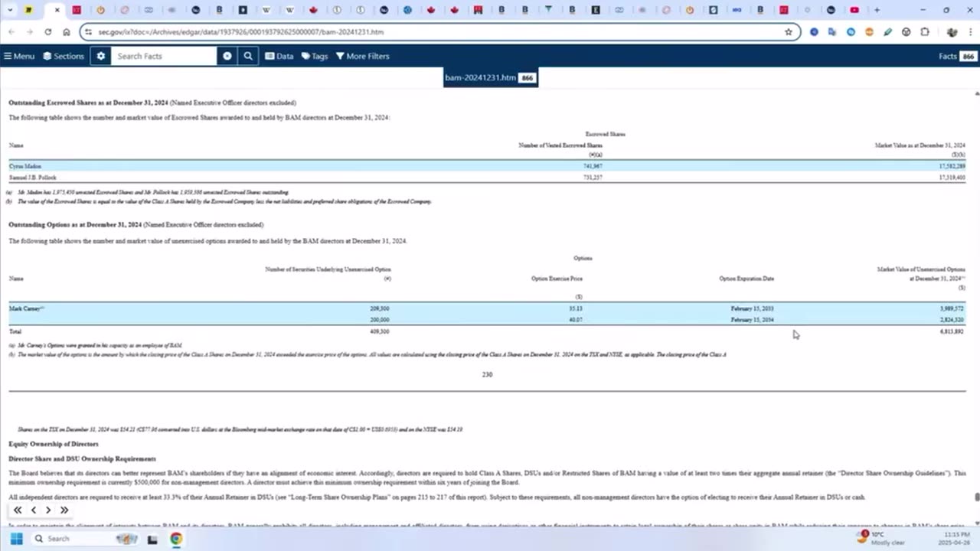Open the Tags filter dropdown
This screenshot has height=551, width=980.
[315, 56]
